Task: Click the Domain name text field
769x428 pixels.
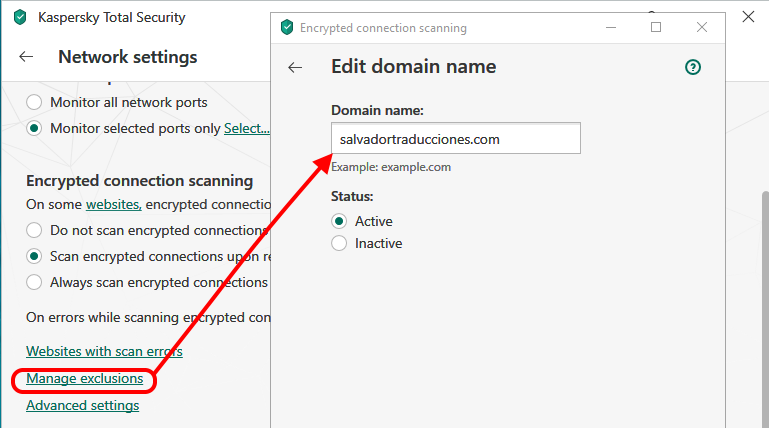Action: click(x=455, y=139)
